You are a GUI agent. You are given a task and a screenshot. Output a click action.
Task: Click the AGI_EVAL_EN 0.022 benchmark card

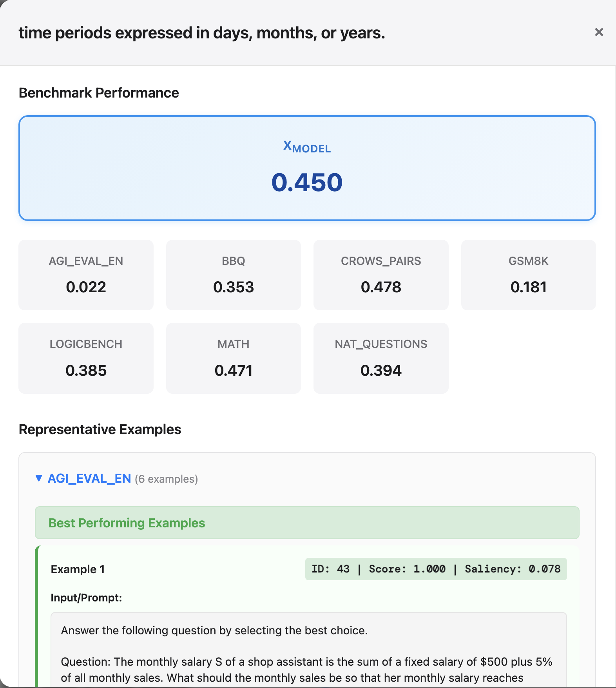pyautogui.click(x=86, y=275)
